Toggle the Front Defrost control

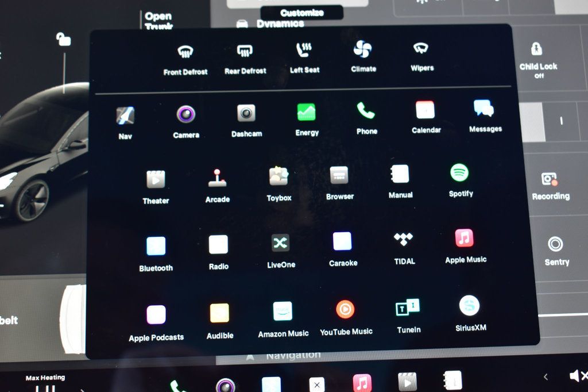[x=185, y=52]
